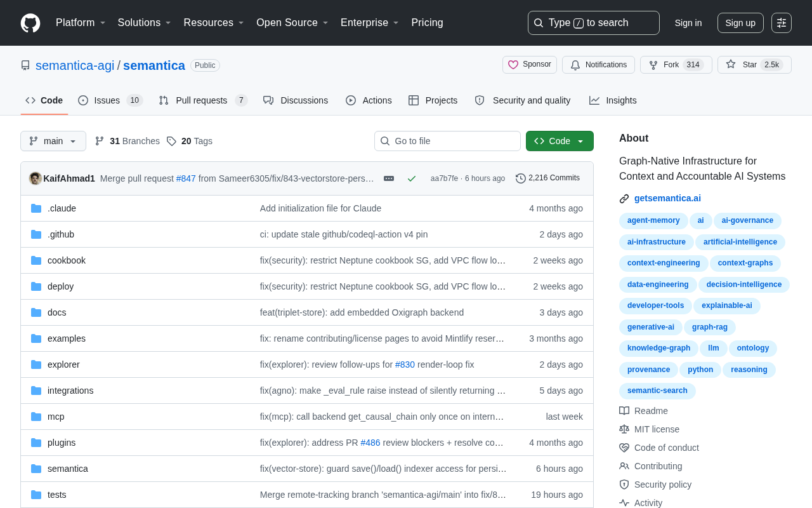Click the Sponsor heart button
The height and width of the screenshot is (508, 812).
pos(530,65)
